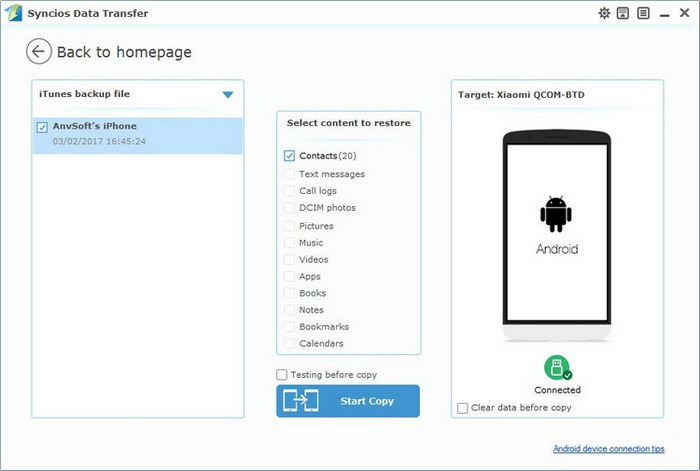The height and width of the screenshot is (471, 700).
Task: Click the back arrow circle icon
Action: pyautogui.click(x=39, y=51)
